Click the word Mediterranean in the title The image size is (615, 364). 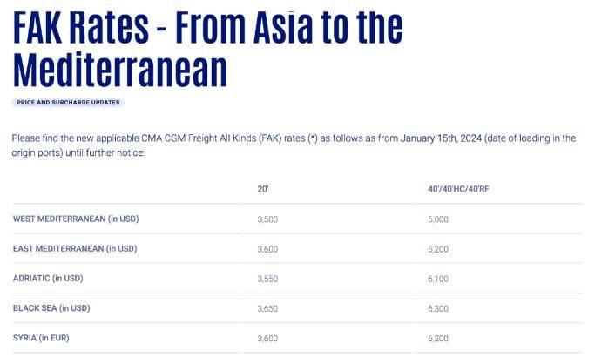pos(120,70)
